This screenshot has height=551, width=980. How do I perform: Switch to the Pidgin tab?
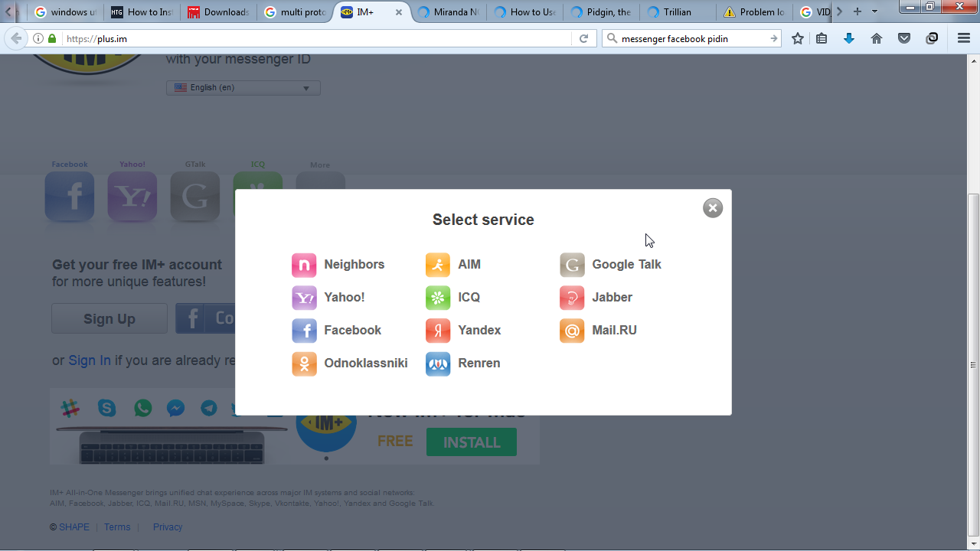click(601, 12)
